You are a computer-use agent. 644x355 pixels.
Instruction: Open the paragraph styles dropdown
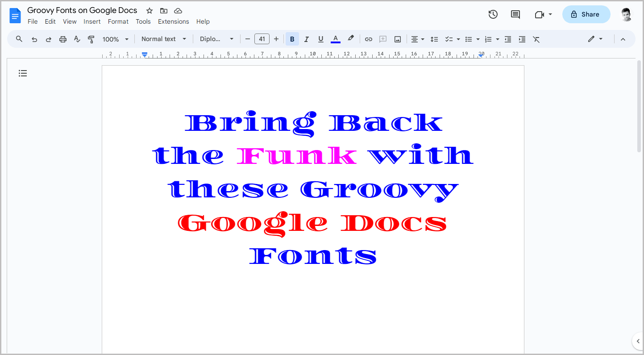pos(163,39)
